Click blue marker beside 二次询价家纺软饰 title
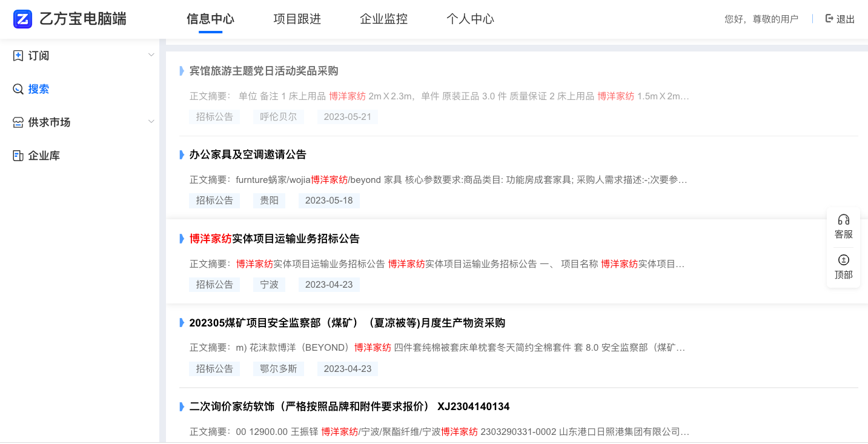The width and height of the screenshot is (868, 444). click(182, 406)
